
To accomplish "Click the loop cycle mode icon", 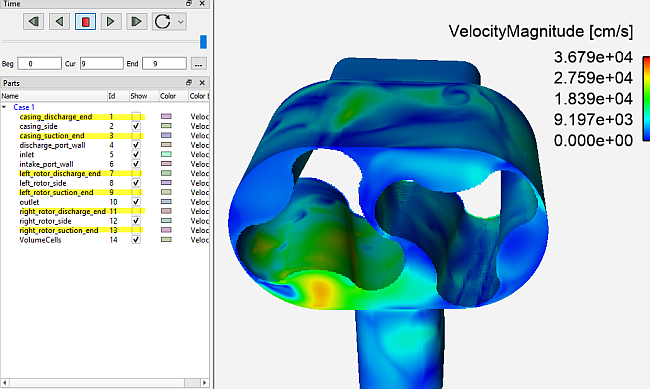I will coord(162,22).
